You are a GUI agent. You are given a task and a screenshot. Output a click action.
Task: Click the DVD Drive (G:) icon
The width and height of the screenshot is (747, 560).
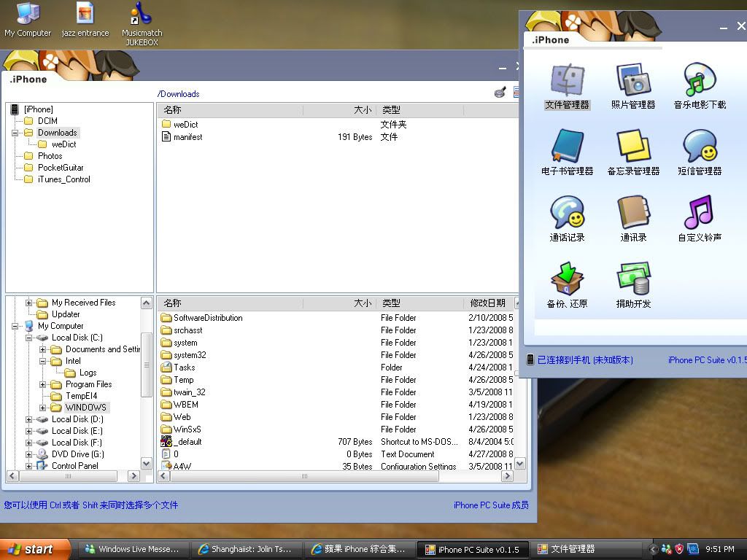42,454
